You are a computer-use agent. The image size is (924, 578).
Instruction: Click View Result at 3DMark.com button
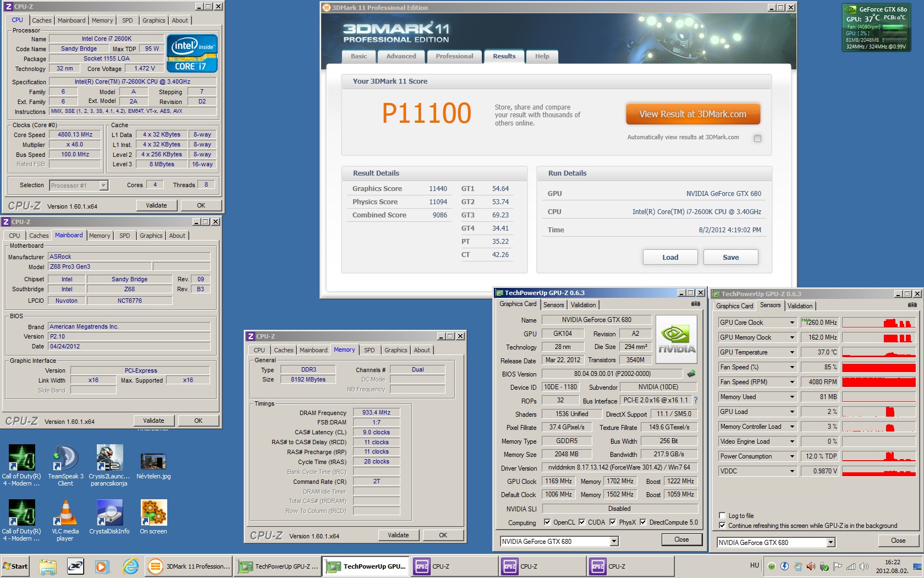[693, 114]
